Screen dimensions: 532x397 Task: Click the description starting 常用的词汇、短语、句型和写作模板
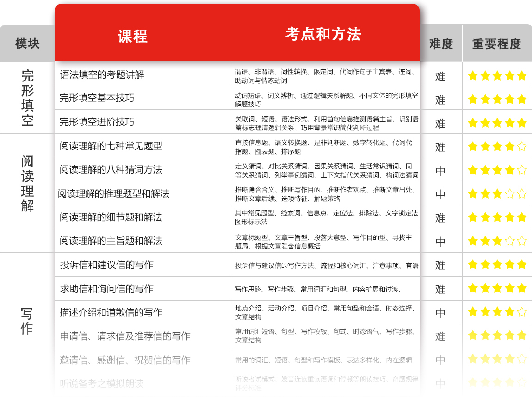pos(324,360)
